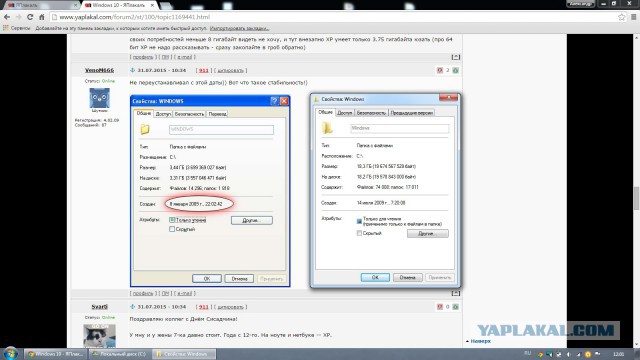Viewport: 640px width, 360px height.
Task: Open the Chrome hamburger menu
Action: (633, 17)
